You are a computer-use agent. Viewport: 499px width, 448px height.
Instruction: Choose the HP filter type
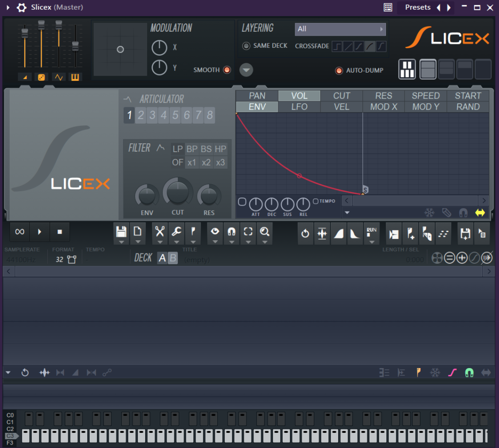[220, 149]
